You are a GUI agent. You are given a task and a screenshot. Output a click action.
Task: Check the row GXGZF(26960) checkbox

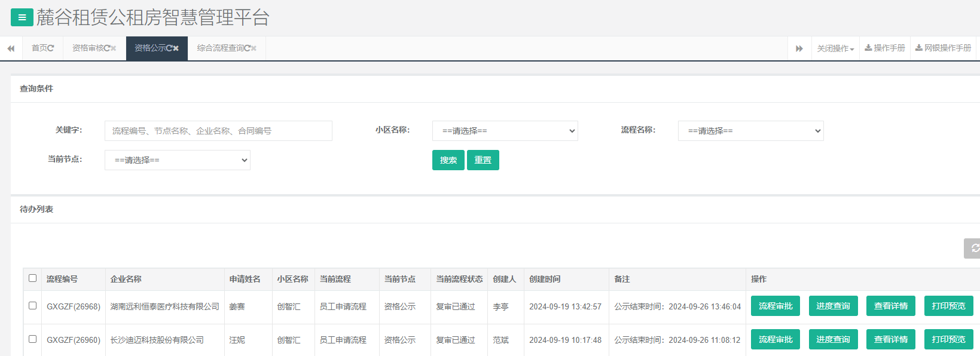pyautogui.click(x=33, y=339)
